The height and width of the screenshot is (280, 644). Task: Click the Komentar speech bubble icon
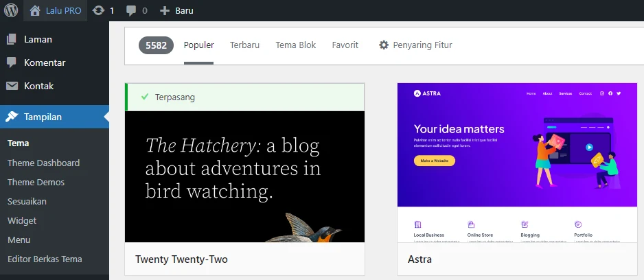[12, 63]
